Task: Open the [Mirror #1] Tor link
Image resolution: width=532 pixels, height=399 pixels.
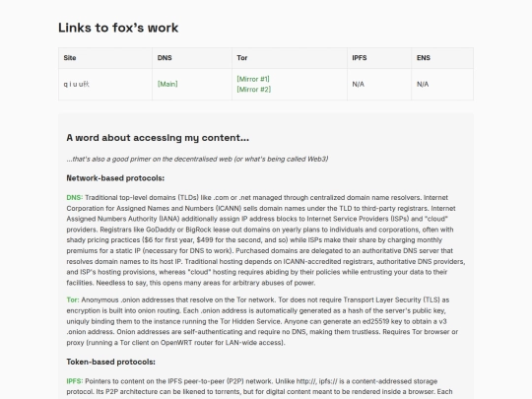Action: tap(253, 79)
